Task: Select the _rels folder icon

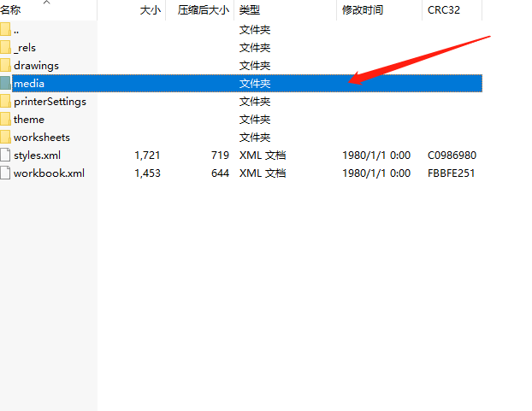Action: pyautogui.click(x=5, y=48)
